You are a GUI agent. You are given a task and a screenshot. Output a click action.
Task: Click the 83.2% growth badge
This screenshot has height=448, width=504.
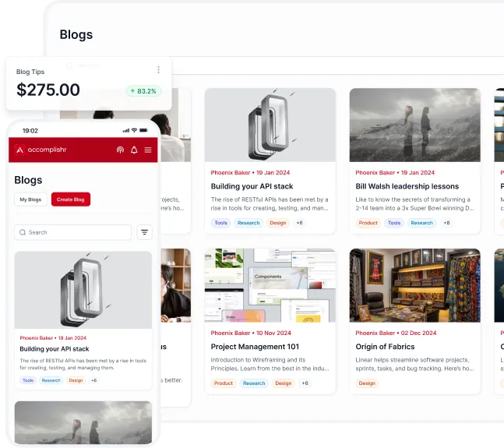(x=143, y=91)
